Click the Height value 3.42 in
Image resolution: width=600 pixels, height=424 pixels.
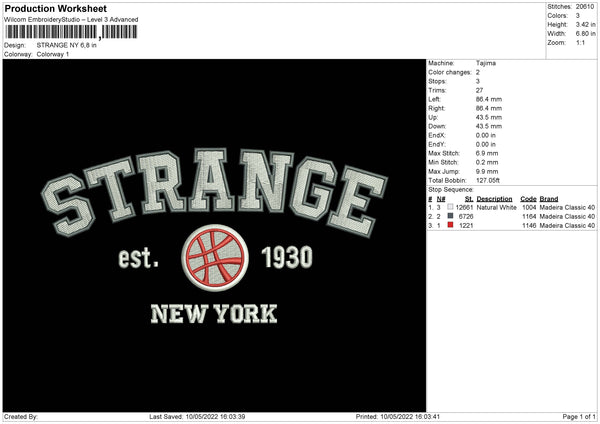[x=585, y=24]
